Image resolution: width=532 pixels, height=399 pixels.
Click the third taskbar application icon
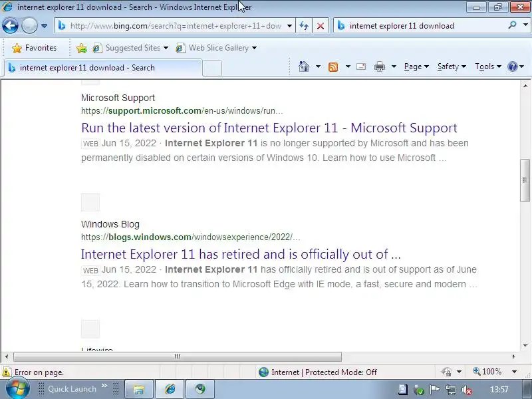coord(200,389)
